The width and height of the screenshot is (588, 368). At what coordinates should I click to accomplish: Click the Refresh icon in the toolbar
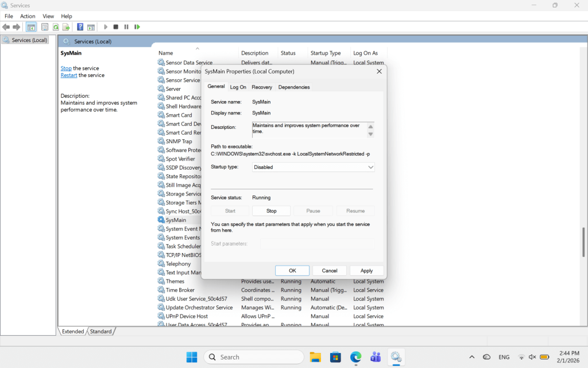(x=55, y=26)
